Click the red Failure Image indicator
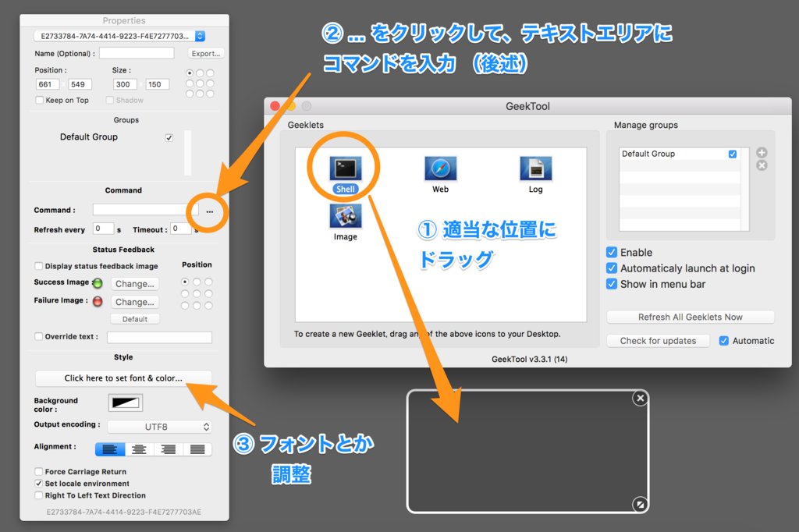 click(x=98, y=301)
